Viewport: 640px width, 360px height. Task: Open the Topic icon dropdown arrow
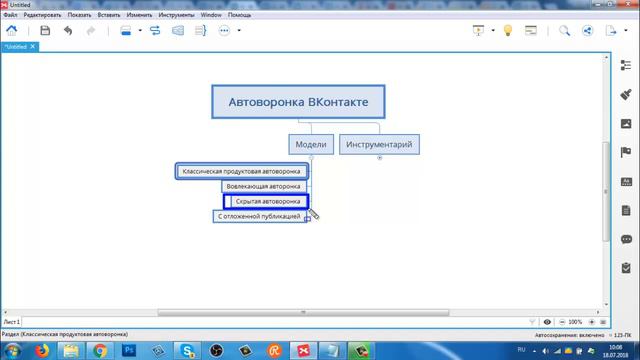140,30
